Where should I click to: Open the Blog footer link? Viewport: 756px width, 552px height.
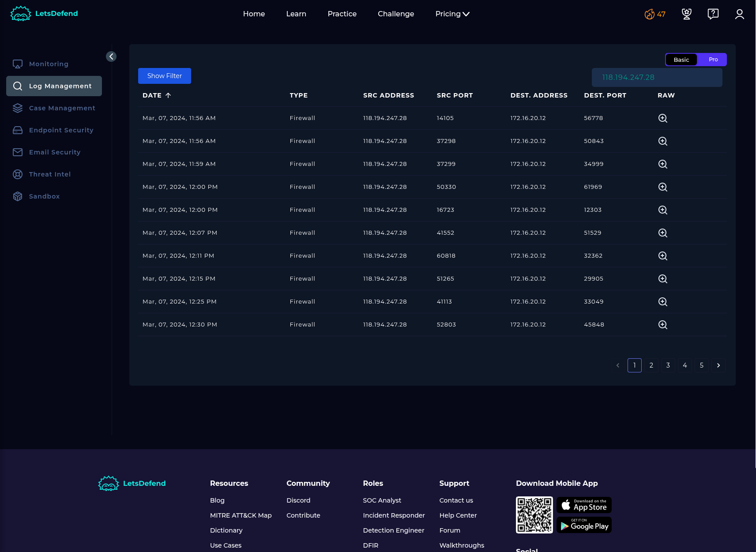(217, 500)
